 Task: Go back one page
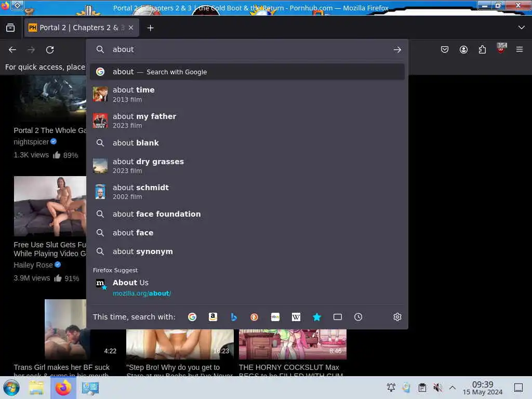tap(12, 50)
